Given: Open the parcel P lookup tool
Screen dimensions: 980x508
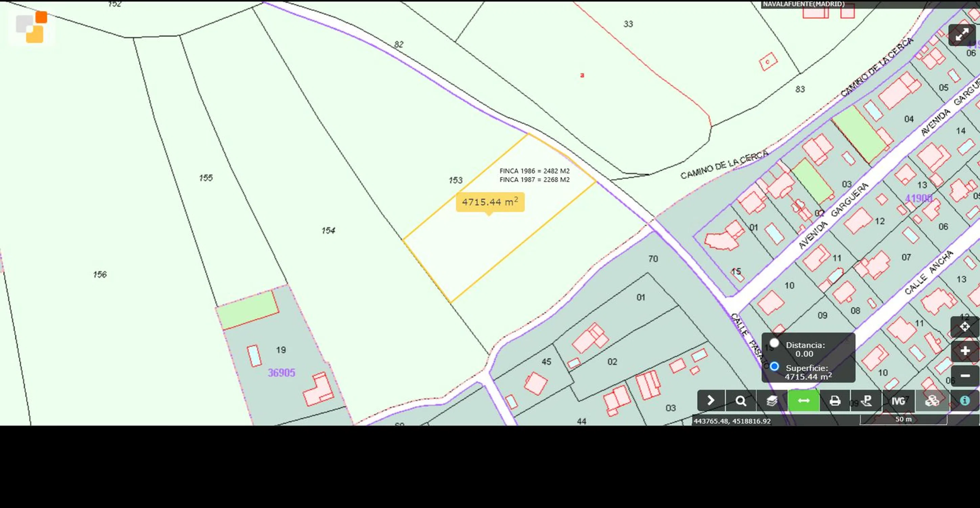Looking at the screenshot, I should pyautogui.click(x=866, y=401).
